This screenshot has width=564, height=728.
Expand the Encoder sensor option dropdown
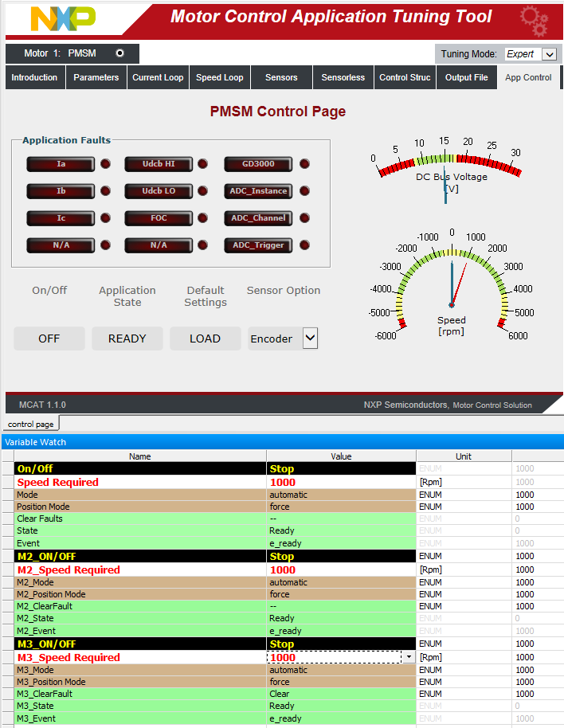click(310, 339)
